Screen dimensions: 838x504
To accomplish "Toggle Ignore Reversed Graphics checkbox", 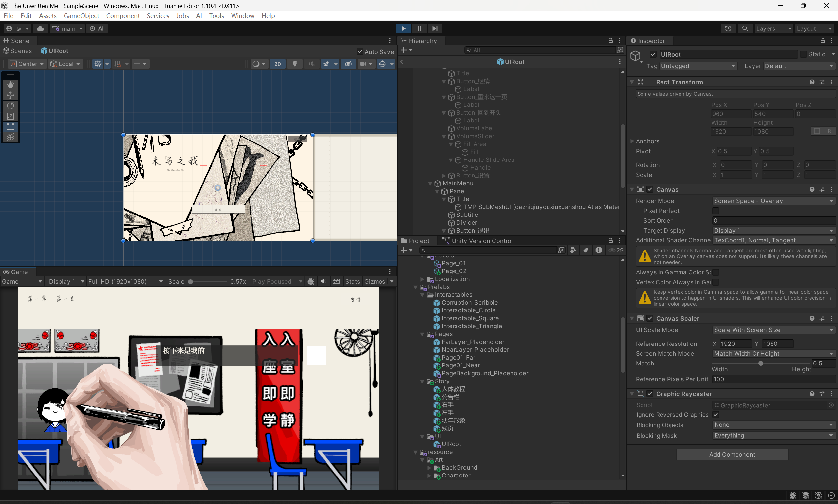I will coord(716,414).
